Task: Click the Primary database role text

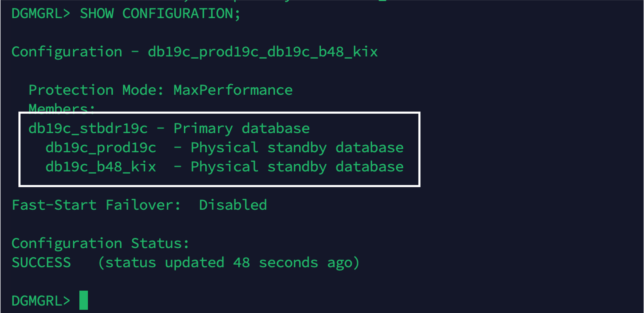Action: point(241,128)
